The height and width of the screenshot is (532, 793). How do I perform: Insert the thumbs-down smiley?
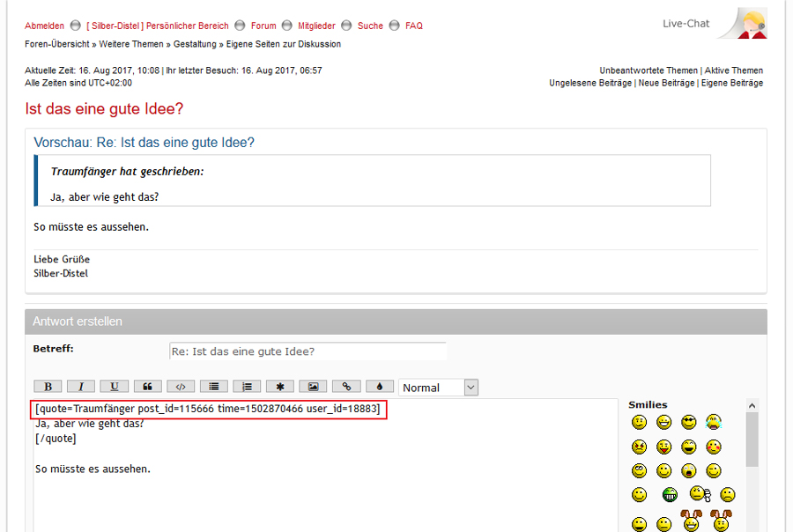(x=700, y=493)
